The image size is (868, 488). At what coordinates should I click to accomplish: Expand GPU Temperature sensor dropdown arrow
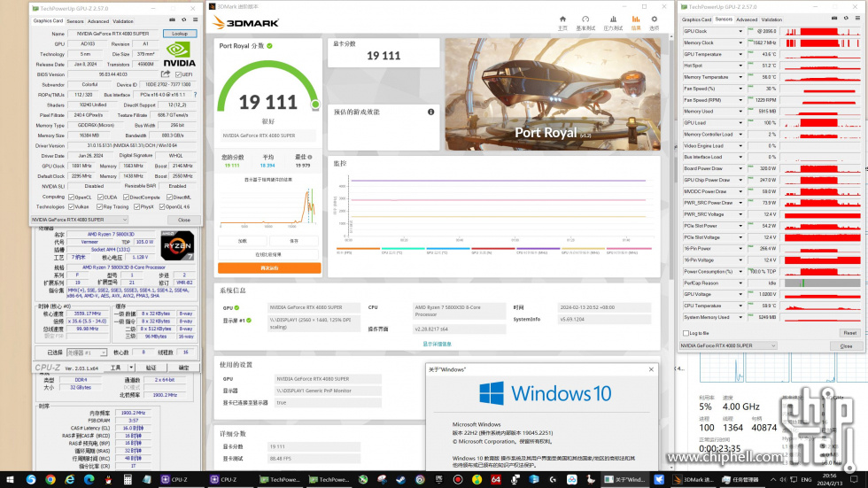click(740, 54)
